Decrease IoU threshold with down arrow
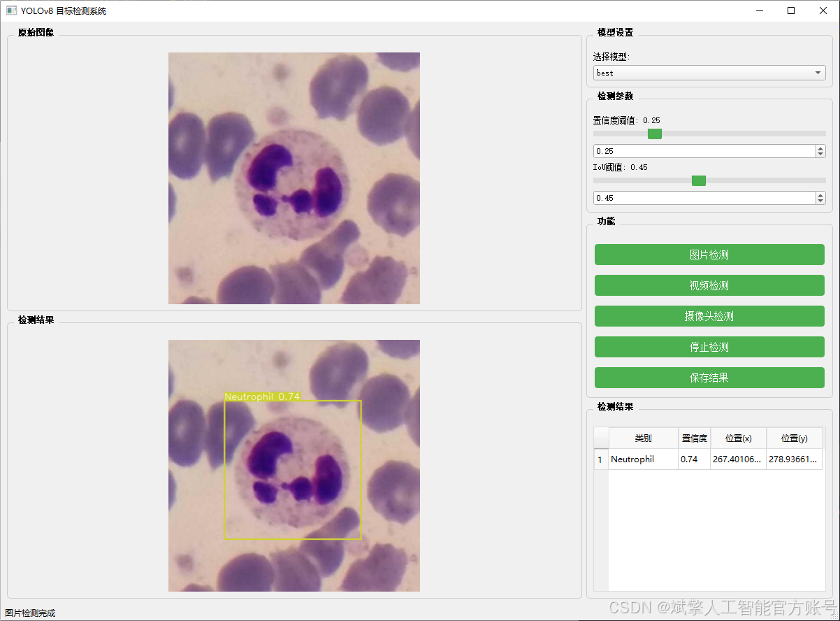Image resolution: width=840 pixels, height=621 pixels. pos(820,201)
